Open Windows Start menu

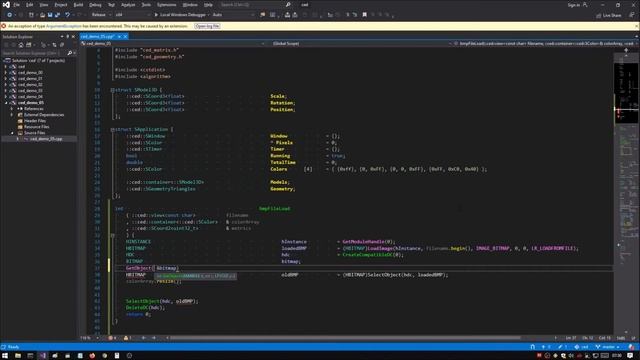point(5,356)
